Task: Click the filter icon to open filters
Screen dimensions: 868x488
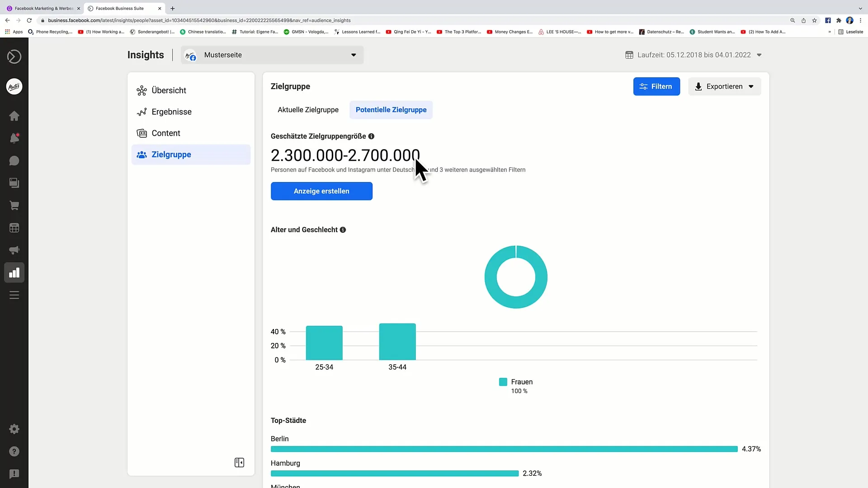Action: 656,86
